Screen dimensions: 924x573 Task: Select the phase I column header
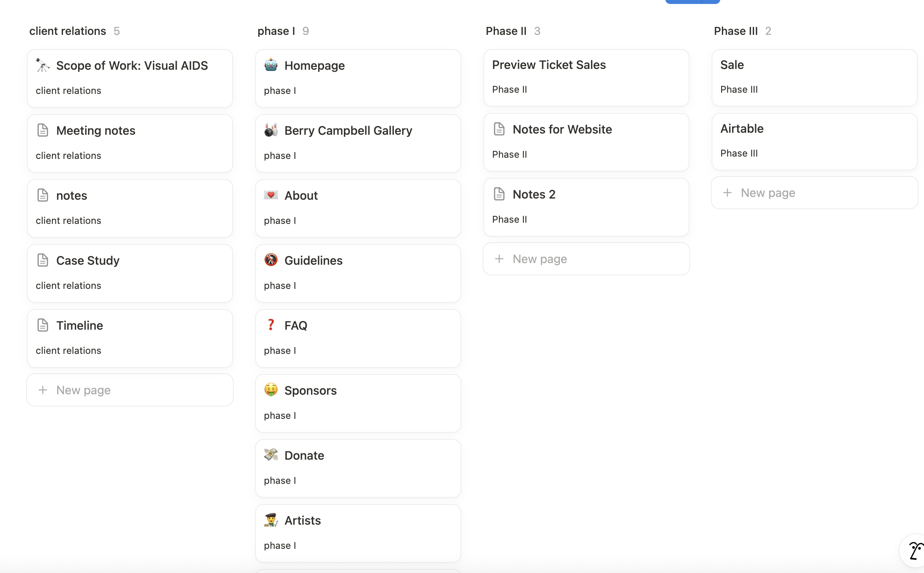click(x=276, y=31)
